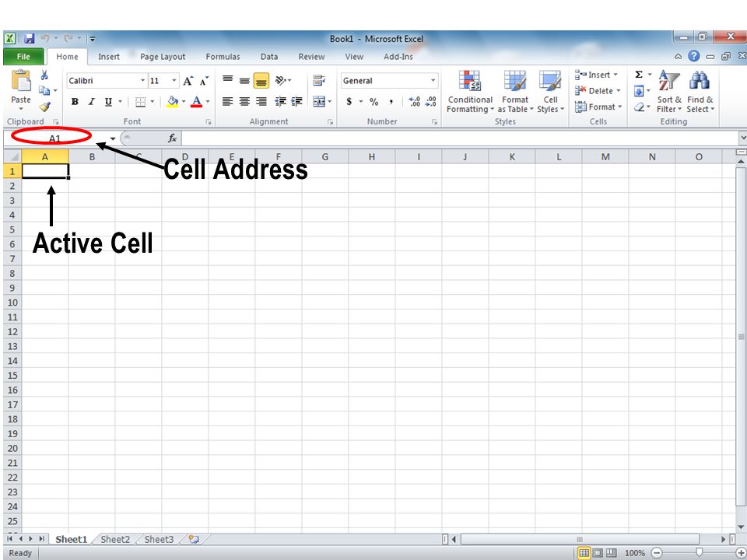Select the Format Painter brush
The height and width of the screenshot is (560, 747).
(45, 107)
